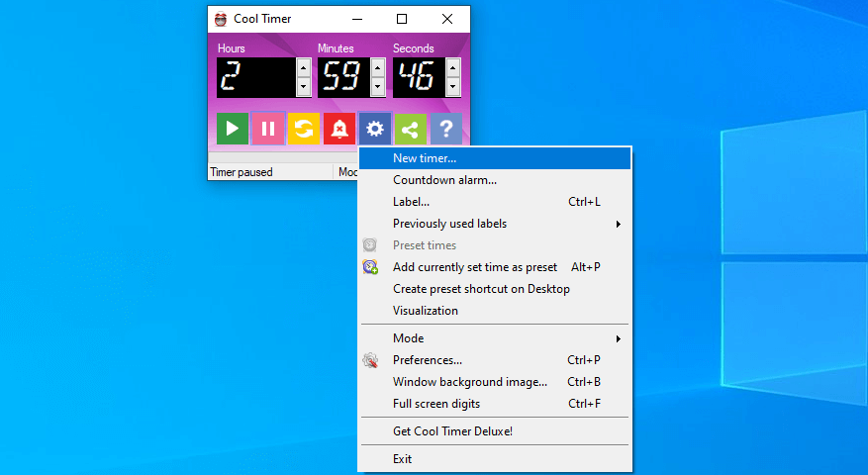Expand Previously used labels submenu
Viewport: 868px width, 475px height.
[495, 224]
